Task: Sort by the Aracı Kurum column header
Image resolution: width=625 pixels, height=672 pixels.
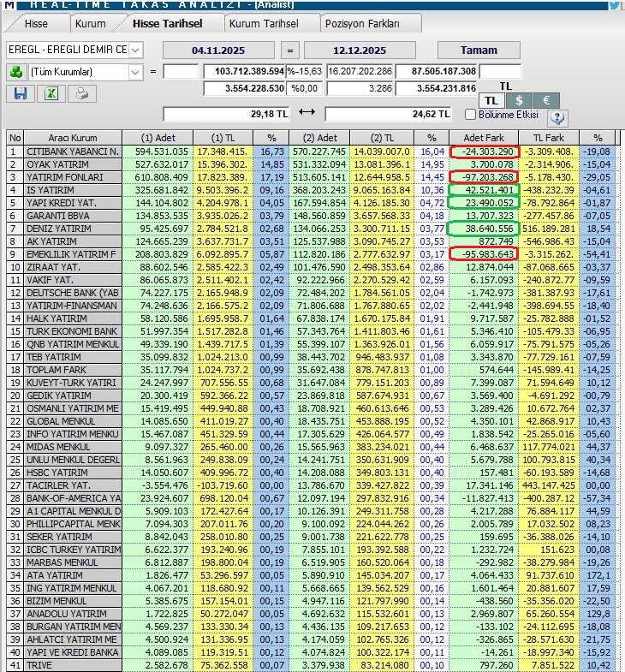Action: click(x=71, y=137)
